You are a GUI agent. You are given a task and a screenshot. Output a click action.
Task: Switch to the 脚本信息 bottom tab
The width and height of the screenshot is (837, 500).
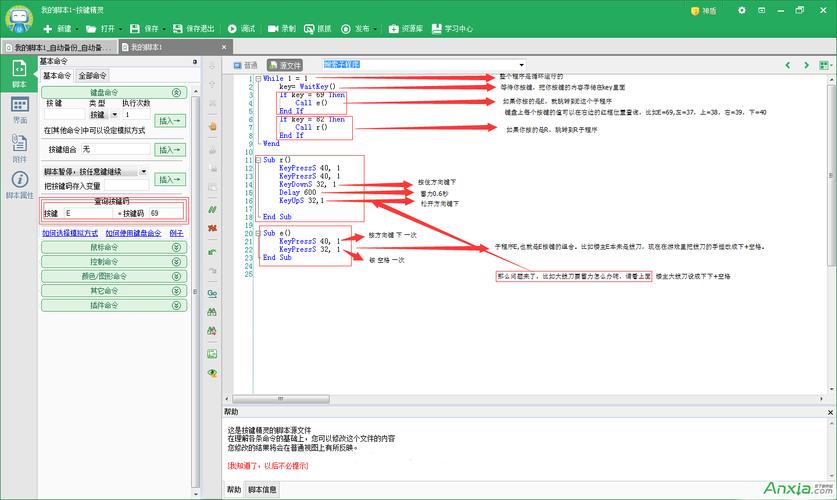262,489
